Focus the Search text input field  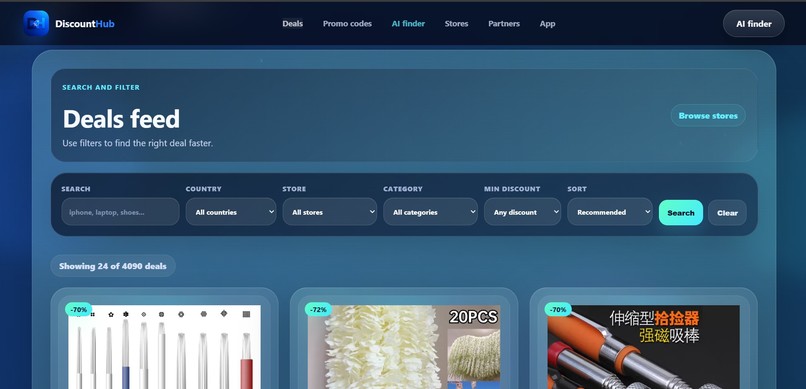click(x=120, y=212)
